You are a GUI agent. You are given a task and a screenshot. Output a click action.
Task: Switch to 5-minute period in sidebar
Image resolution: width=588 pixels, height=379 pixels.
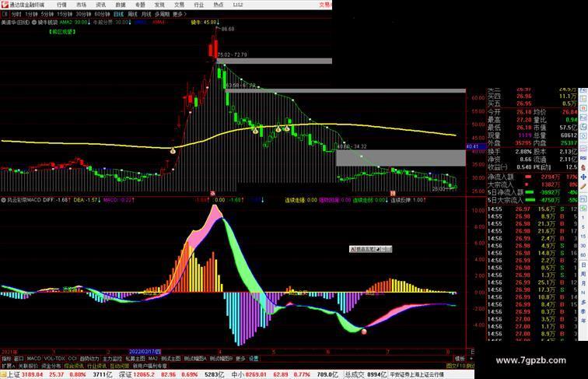[583, 227]
